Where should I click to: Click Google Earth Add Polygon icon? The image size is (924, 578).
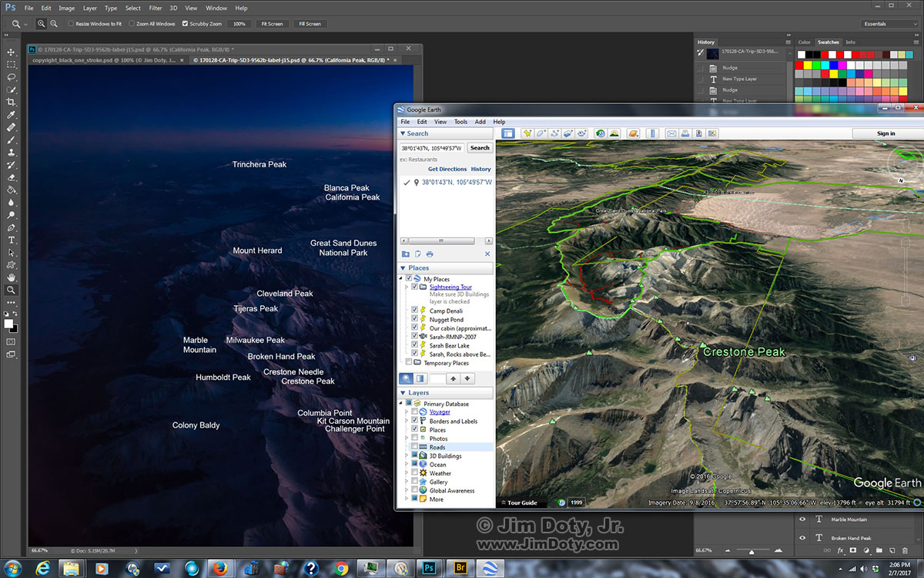coord(541,133)
